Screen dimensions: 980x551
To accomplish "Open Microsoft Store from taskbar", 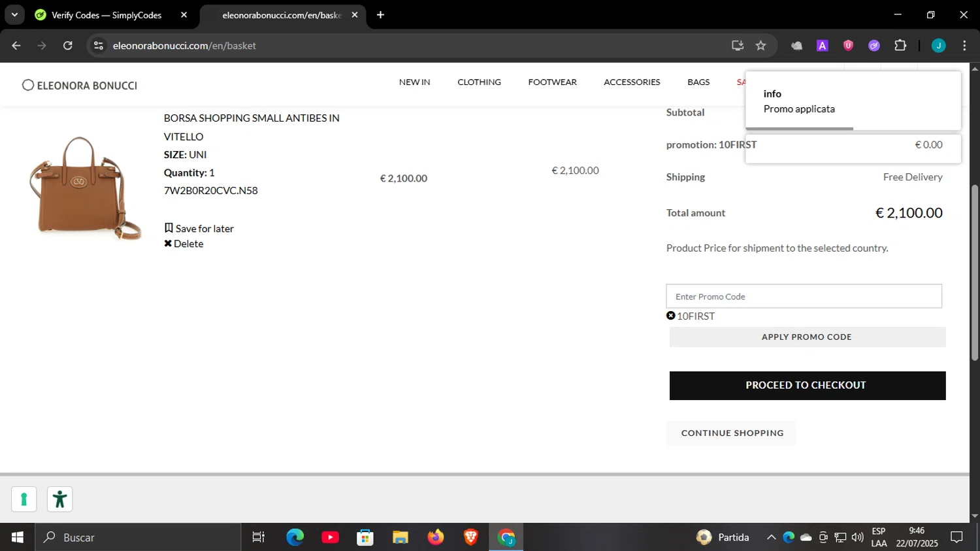I will [x=365, y=537].
